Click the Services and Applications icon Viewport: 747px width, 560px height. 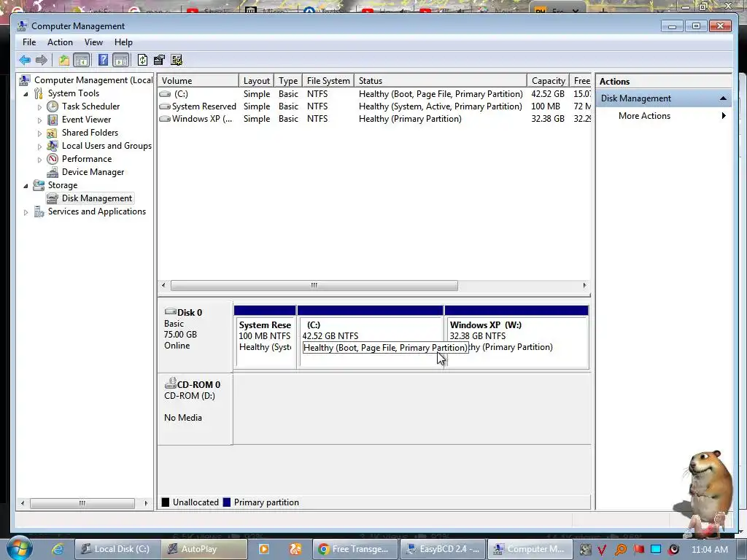(39, 211)
